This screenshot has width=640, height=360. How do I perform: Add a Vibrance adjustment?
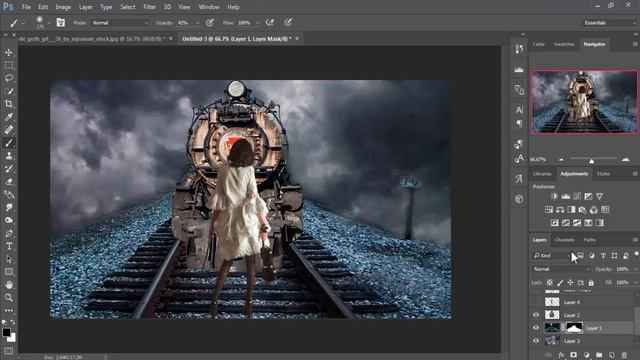tap(599, 196)
